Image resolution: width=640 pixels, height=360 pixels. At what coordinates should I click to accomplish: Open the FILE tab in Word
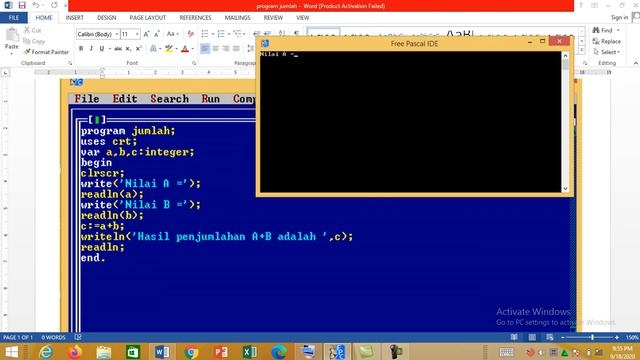13,18
